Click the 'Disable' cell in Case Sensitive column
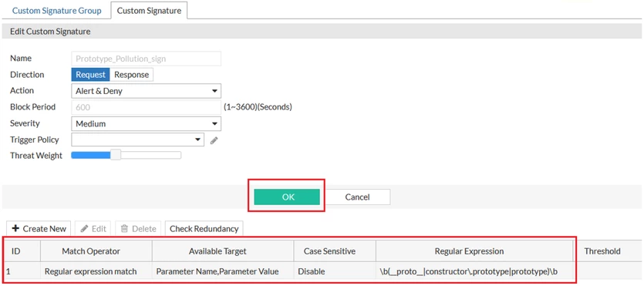Viewport: 644px width, 286px height. coord(335,271)
